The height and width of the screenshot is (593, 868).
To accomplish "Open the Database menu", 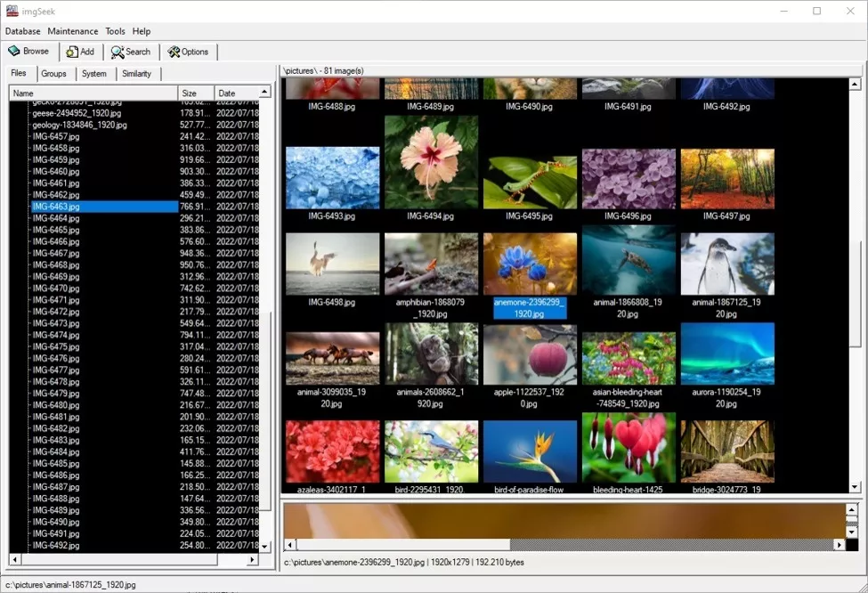I will [x=22, y=31].
